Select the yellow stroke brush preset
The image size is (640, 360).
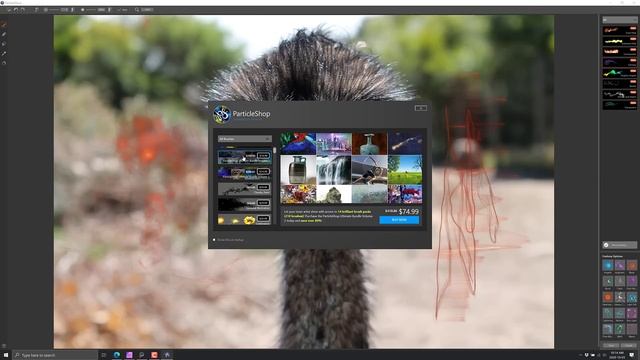620,41
